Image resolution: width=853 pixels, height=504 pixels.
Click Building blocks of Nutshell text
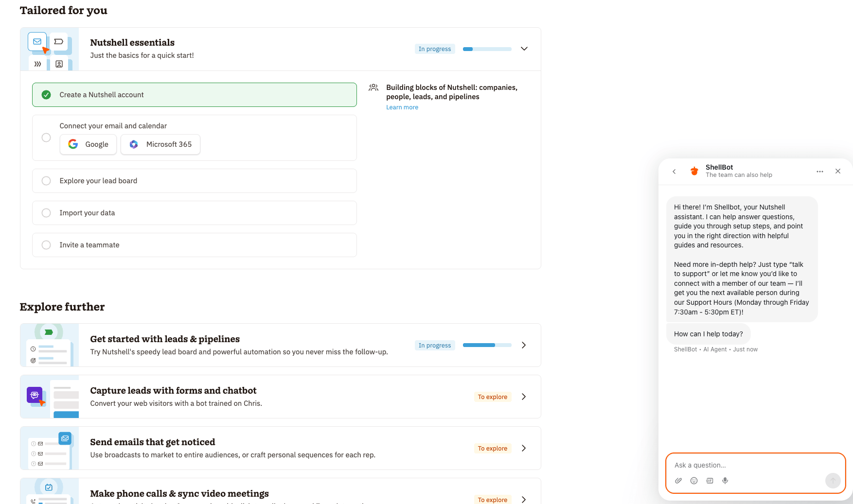pyautogui.click(x=452, y=92)
